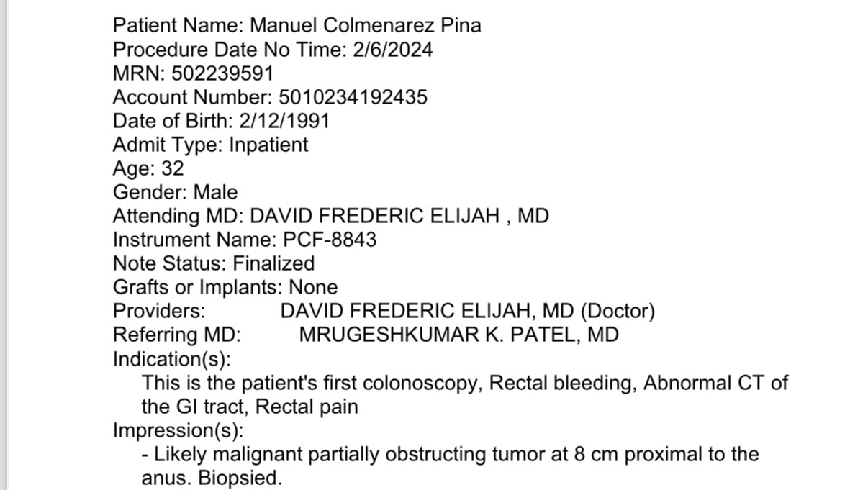Screen dimensions: 868x490
Task: Click the Gender Male line
Action: point(175,192)
